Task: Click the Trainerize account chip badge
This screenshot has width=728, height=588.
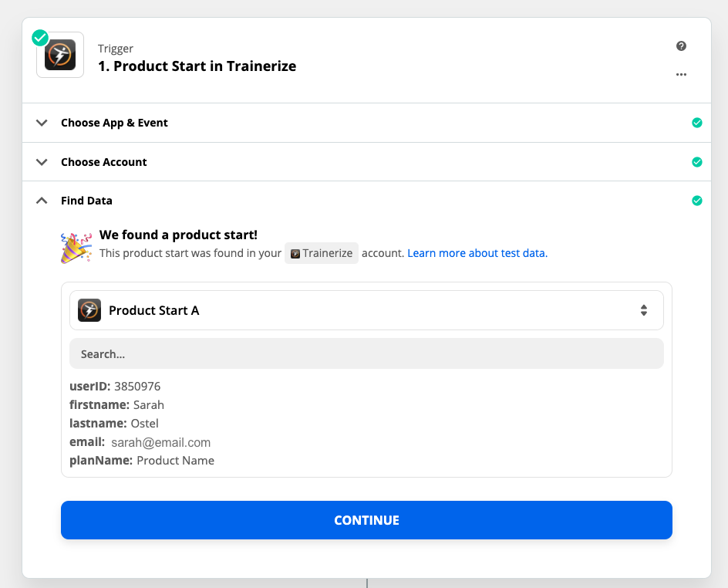Action: coord(322,253)
